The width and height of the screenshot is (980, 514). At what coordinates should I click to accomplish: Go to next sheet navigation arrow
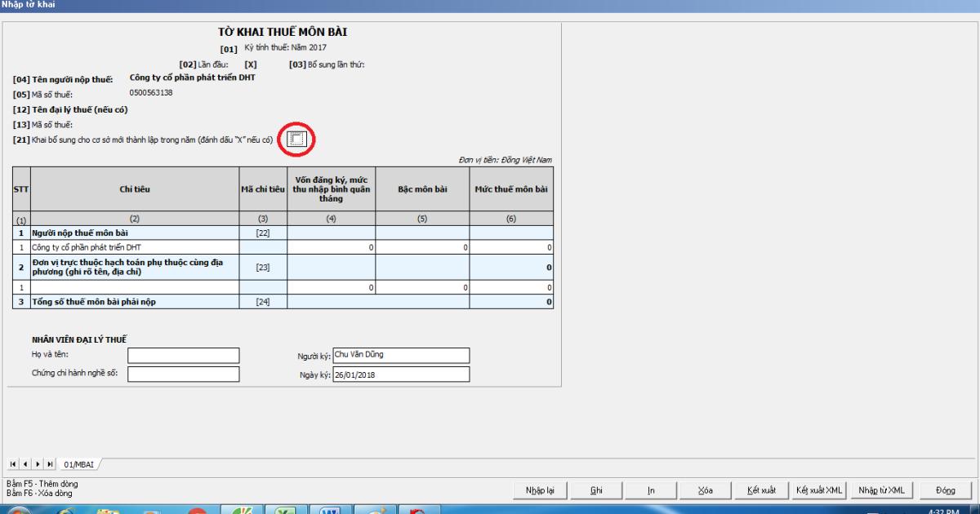[38, 464]
